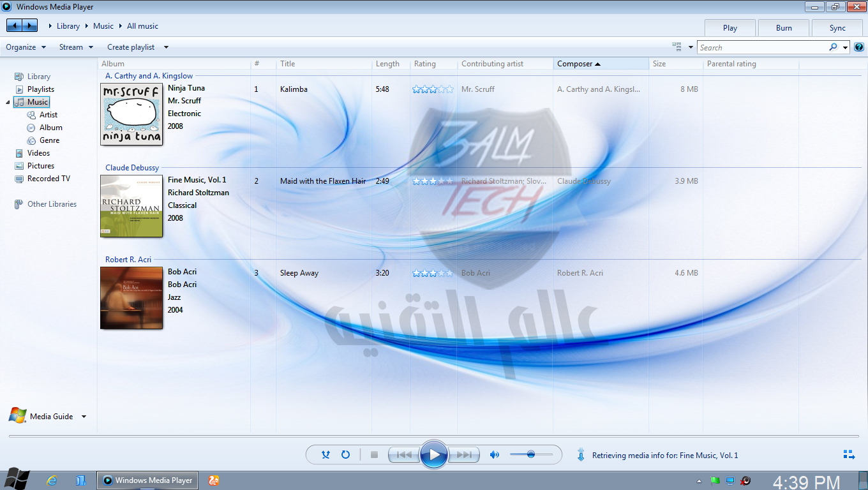Open the Stream menu

(x=77, y=47)
